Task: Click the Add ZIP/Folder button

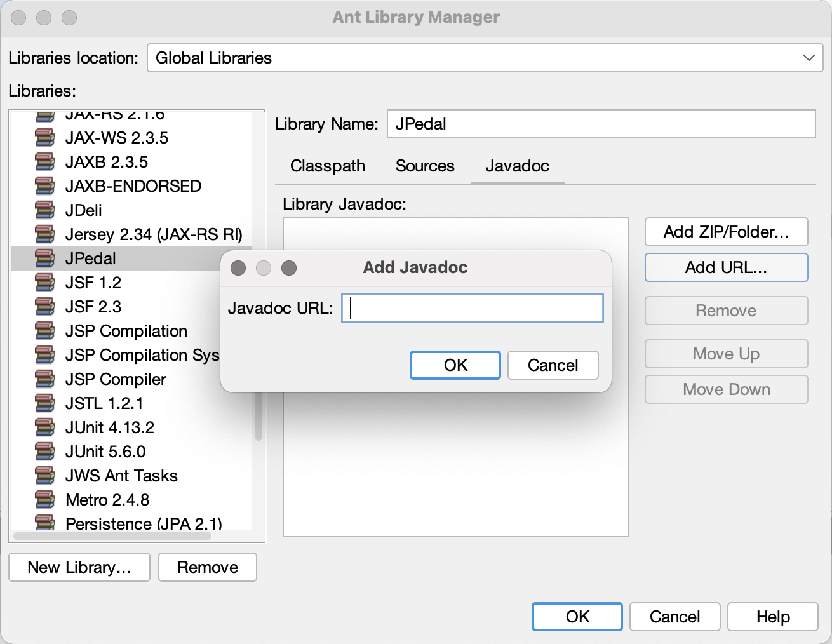Action: pos(726,232)
